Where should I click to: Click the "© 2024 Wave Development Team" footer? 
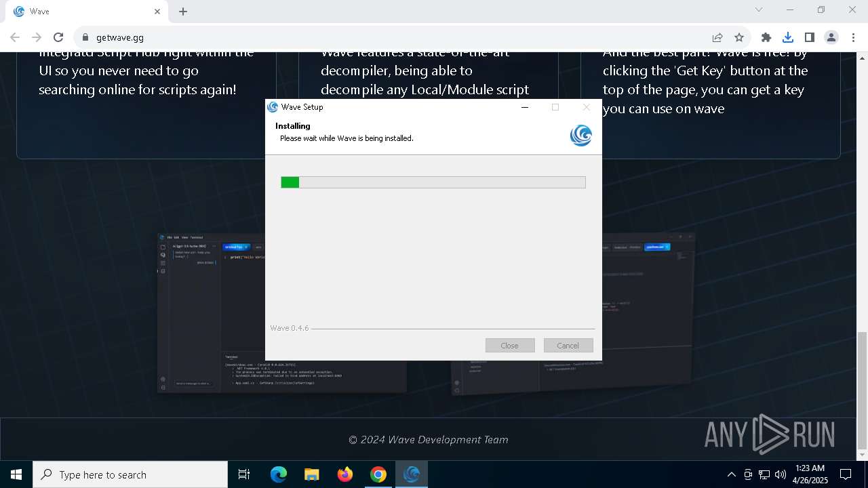coord(428,440)
